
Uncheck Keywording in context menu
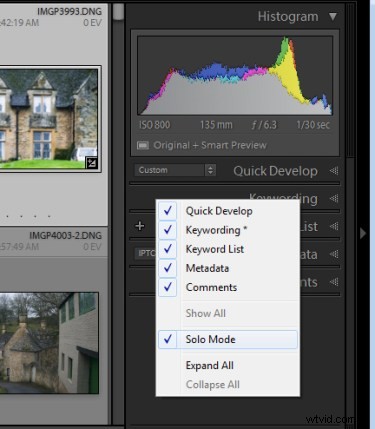pyautogui.click(x=228, y=230)
